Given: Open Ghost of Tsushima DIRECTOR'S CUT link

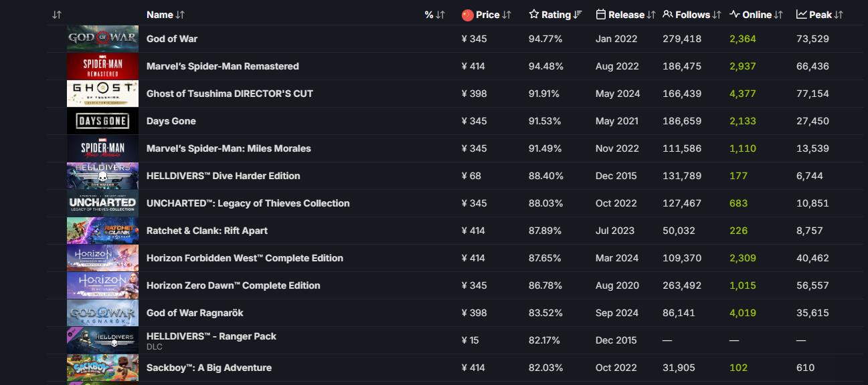Looking at the screenshot, I should (230, 94).
